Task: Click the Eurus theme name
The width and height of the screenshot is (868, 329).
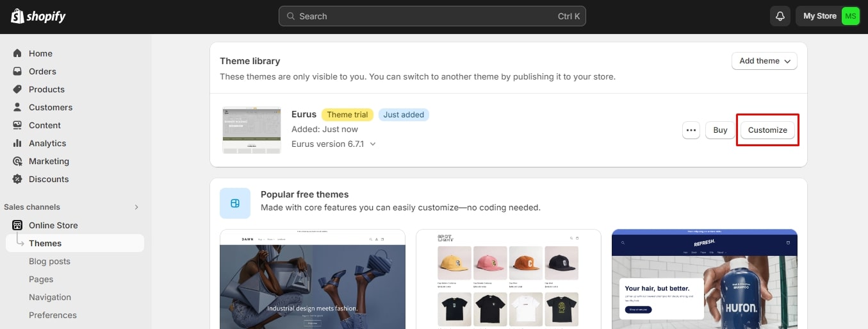Action: 304,114
